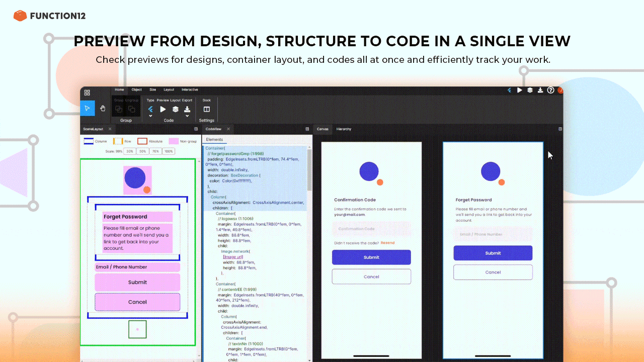Click the FUNCTION12 logo
Image resolution: width=644 pixels, height=362 pixels.
49,16
